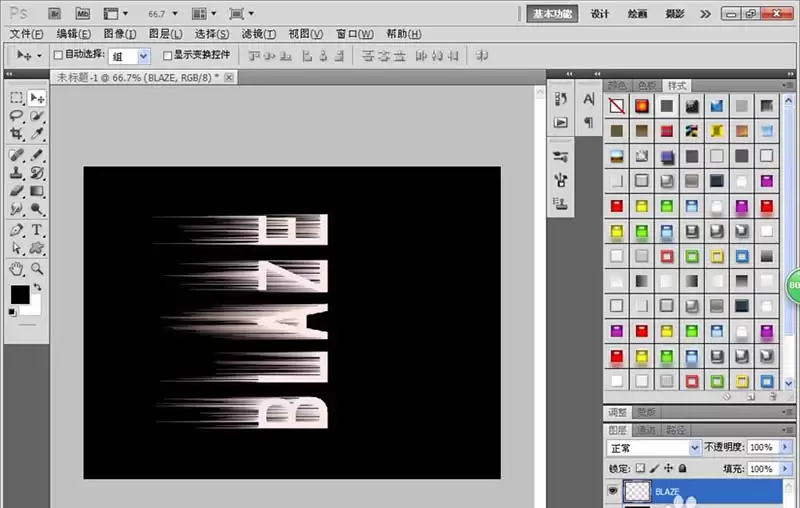Open the Brush panel icon
Image resolution: width=800 pixels, height=508 pixels.
[x=561, y=157]
